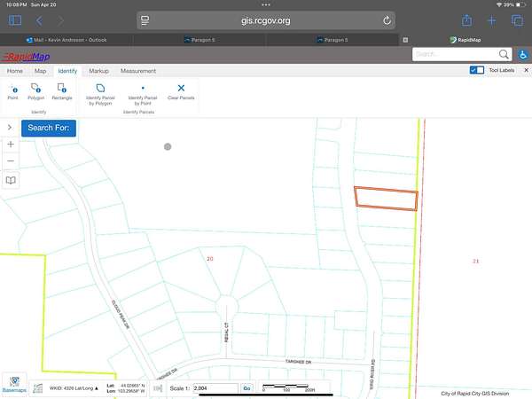The width and height of the screenshot is (532, 399).
Task: Open the Basemaps picker
Action: (x=14, y=383)
